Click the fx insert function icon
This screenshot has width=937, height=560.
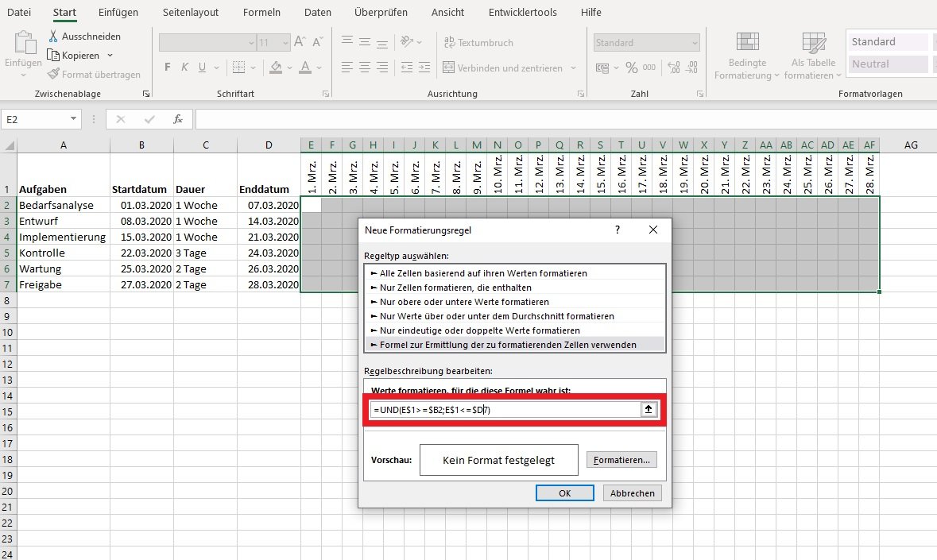(x=178, y=119)
